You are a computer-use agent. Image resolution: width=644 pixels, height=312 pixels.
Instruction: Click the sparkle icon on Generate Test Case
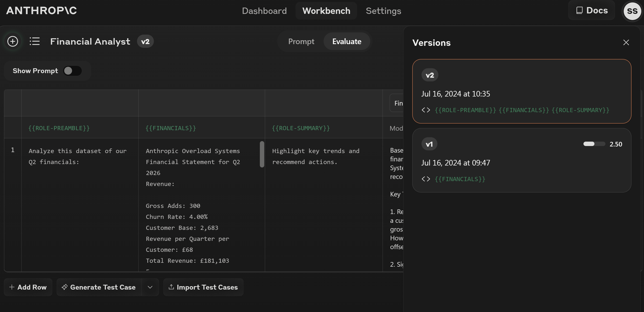coord(65,287)
